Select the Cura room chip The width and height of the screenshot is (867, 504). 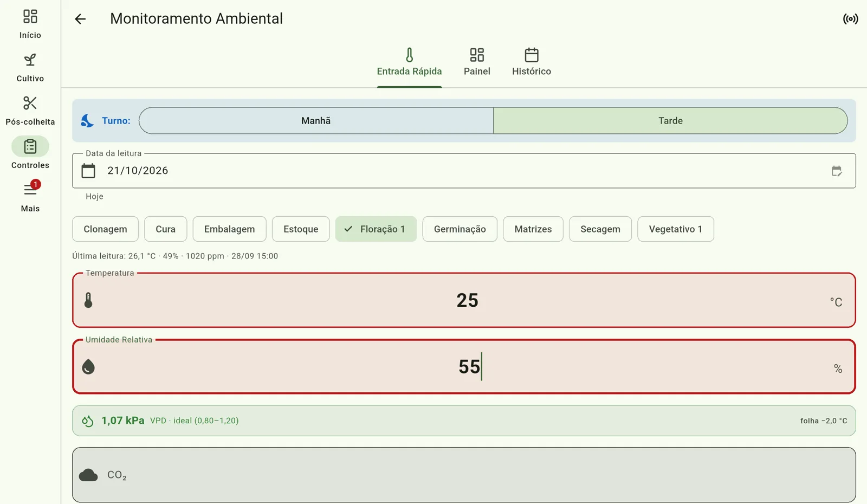tap(165, 229)
